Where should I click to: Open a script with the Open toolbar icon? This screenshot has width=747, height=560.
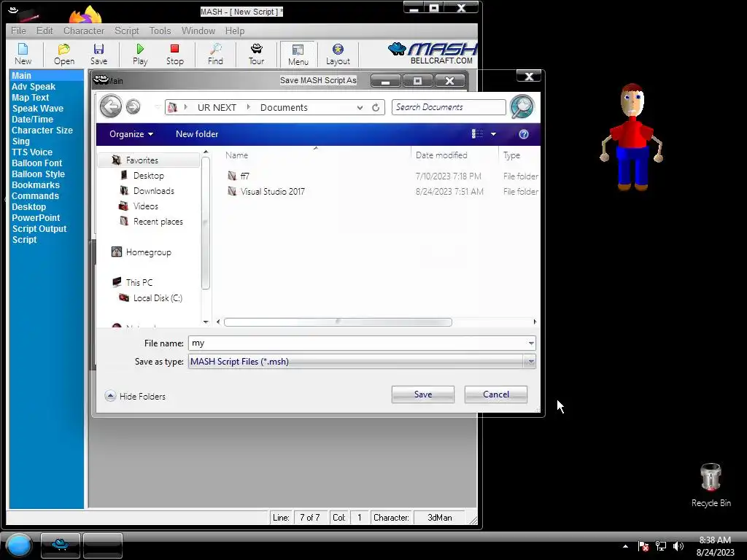pos(64,54)
